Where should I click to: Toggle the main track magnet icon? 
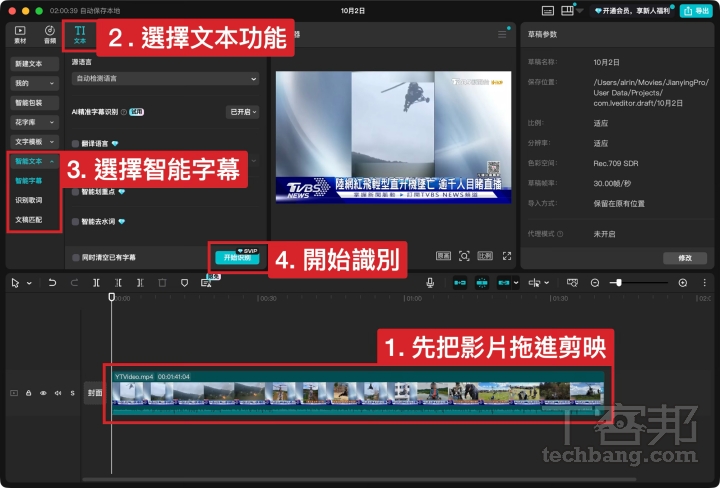[x=460, y=283]
